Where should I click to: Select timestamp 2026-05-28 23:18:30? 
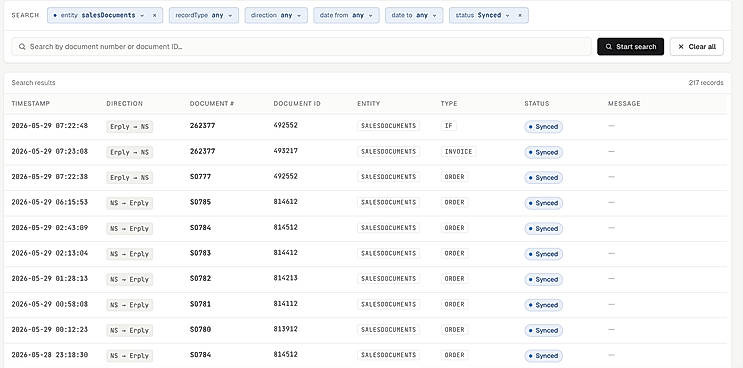50,354
